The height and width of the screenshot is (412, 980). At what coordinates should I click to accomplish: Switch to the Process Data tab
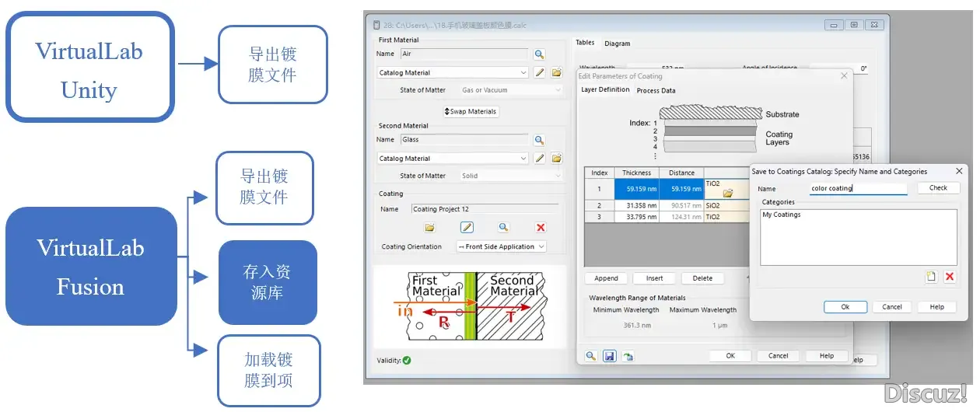pyautogui.click(x=656, y=91)
